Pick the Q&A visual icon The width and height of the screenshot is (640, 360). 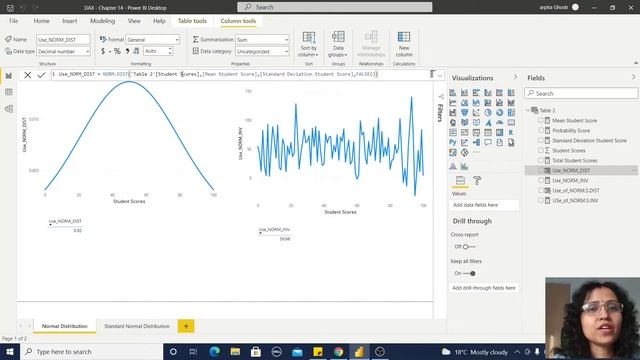pyautogui.click(x=488, y=142)
